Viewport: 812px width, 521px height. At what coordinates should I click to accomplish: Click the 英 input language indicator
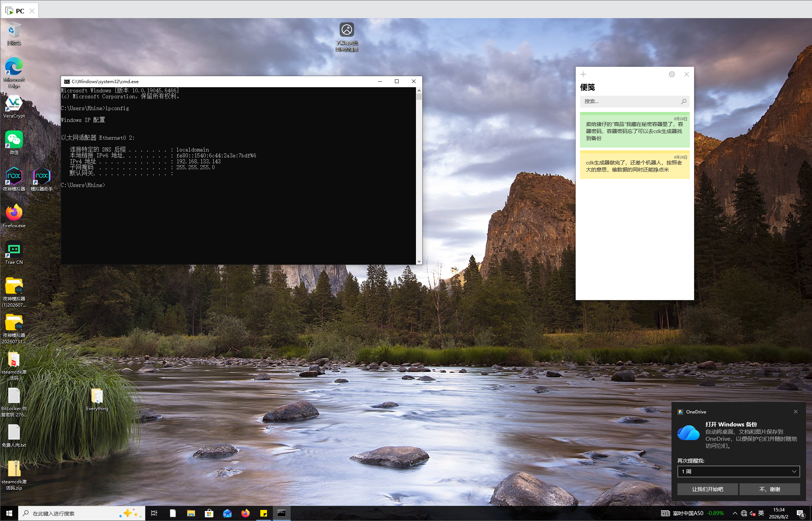[761, 513]
